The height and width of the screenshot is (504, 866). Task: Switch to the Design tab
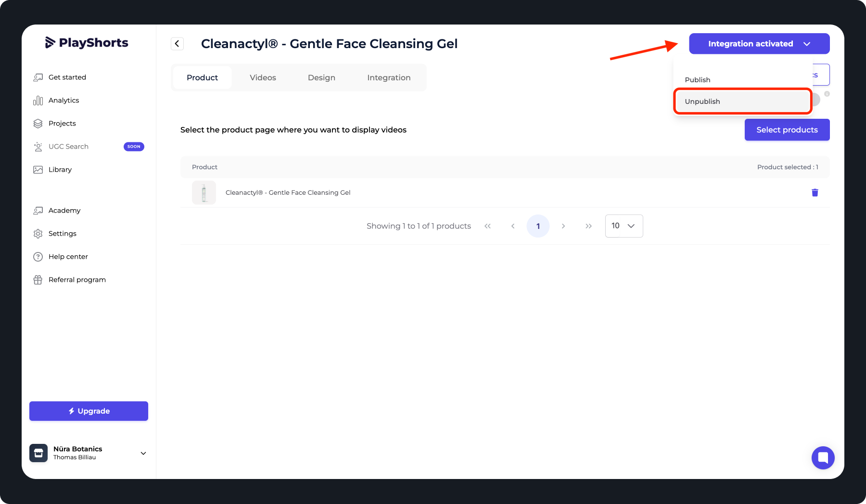click(x=321, y=78)
